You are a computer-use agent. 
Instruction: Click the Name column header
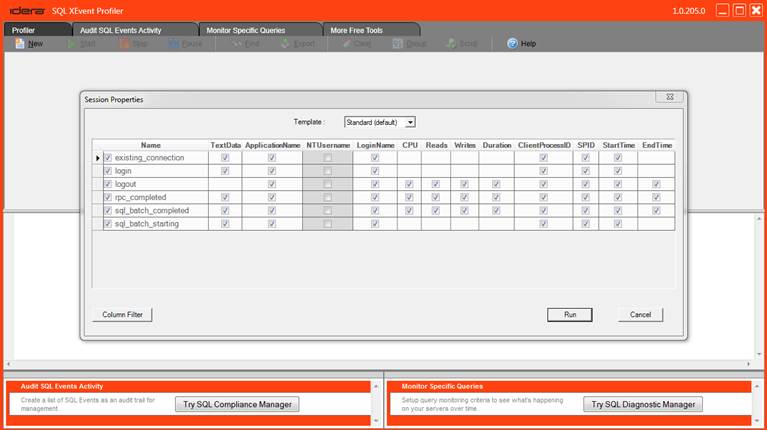(151, 145)
